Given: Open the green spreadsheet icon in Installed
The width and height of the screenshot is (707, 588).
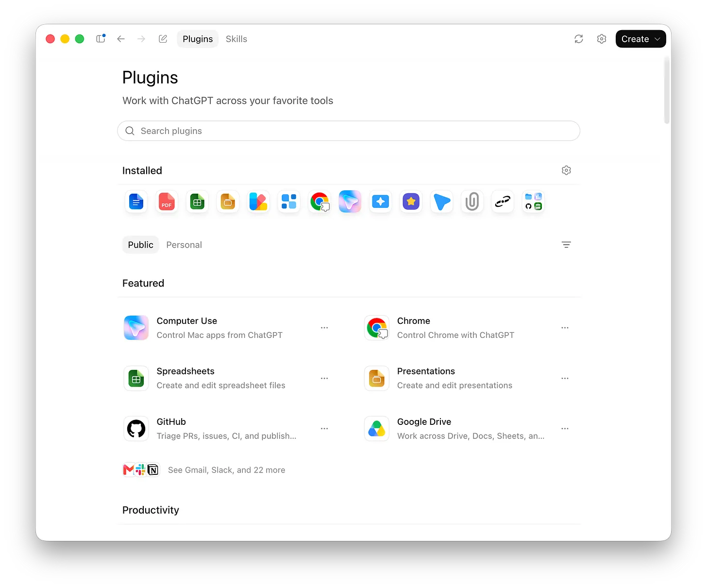Looking at the screenshot, I should point(197,202).
